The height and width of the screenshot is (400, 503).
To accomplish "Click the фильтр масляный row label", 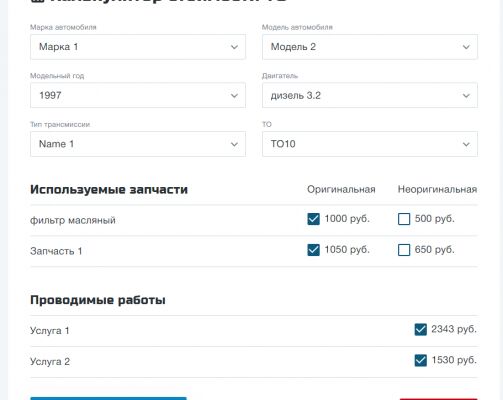I will [x=73, y=220].
